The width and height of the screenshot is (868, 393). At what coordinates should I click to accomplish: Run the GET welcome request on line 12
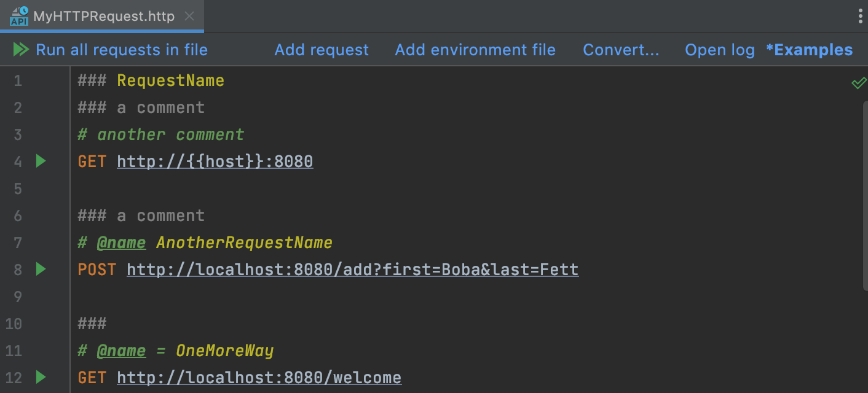coord(41,377)
